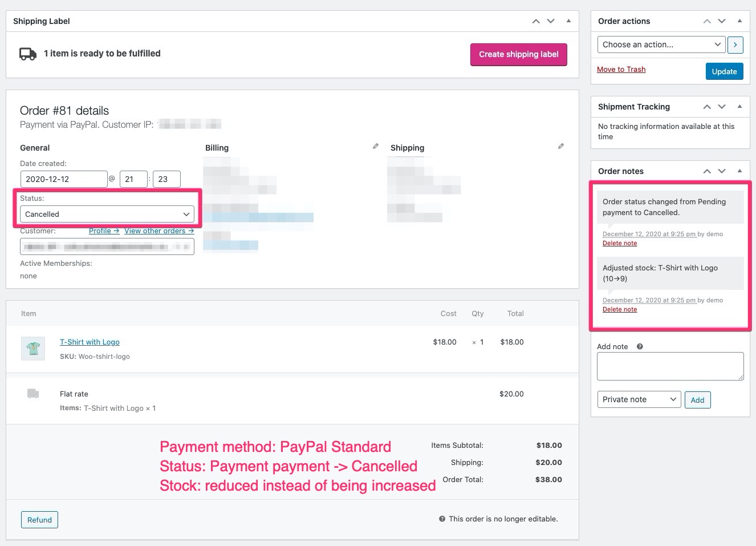Collapse the Order actions panel
This screenshot has width=756, height=546.
coord(739,21)
